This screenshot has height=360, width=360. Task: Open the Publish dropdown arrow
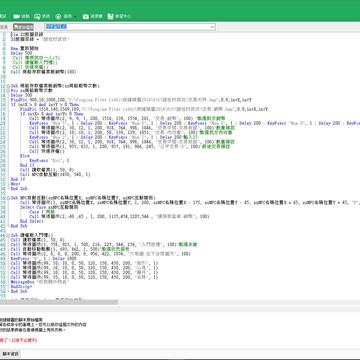(75, 16)
